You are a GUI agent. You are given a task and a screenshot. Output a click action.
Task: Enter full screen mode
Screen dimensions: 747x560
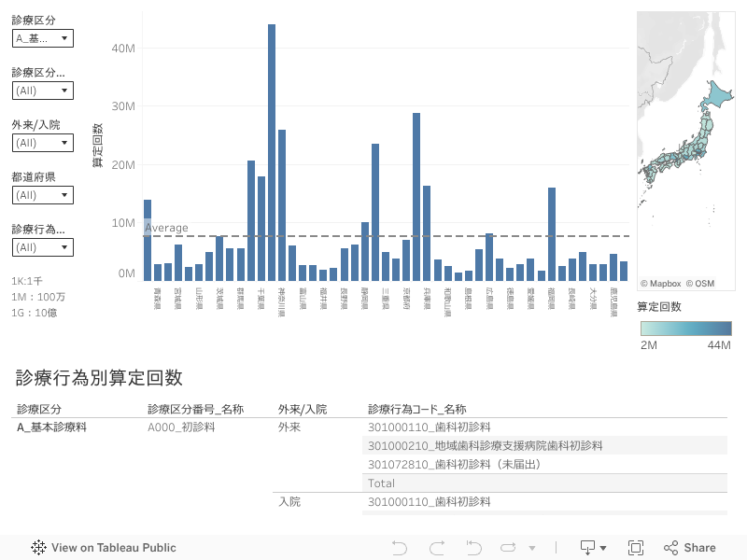click(x=636, y=548)
